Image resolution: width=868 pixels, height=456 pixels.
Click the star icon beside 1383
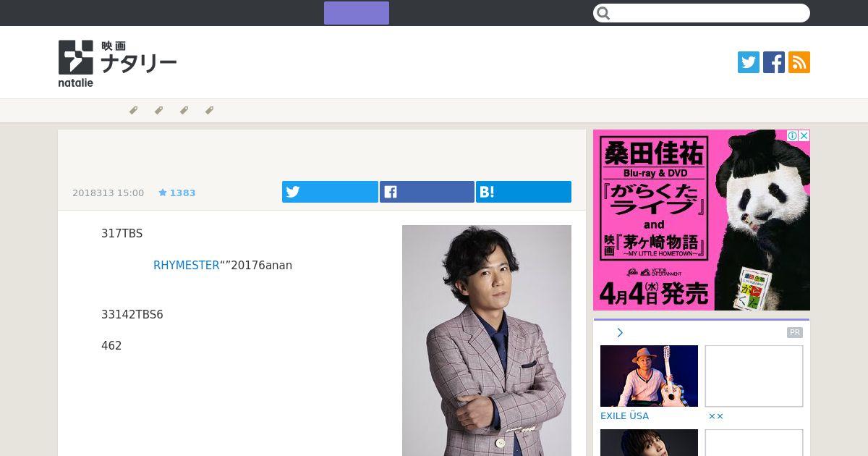[163, 193]
